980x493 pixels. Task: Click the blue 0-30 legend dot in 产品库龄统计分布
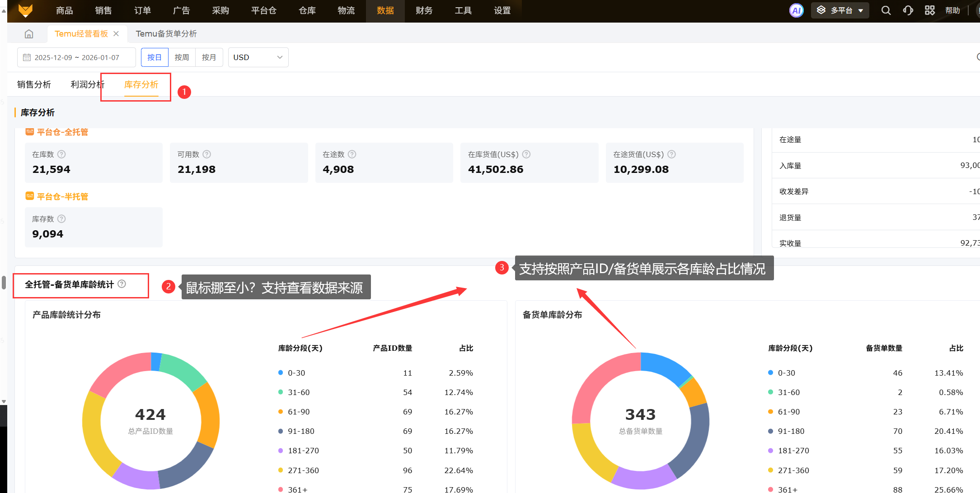281,373
